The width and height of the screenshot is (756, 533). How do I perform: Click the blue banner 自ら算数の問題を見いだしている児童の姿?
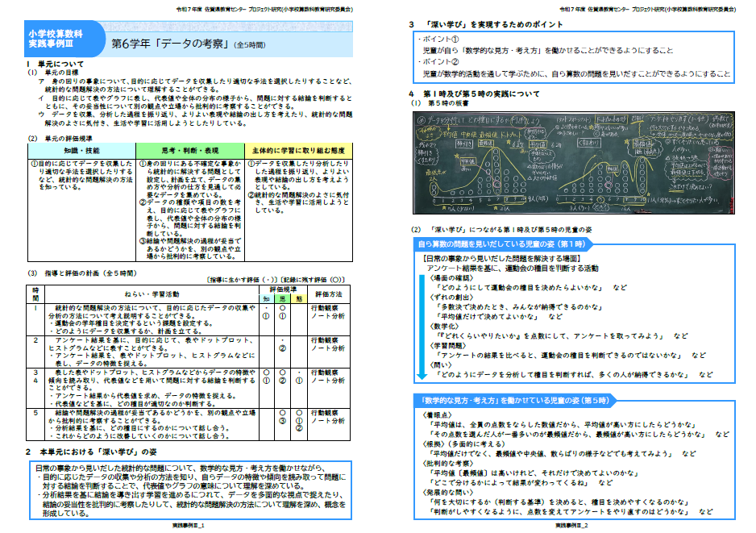click(x=505, y=244)
